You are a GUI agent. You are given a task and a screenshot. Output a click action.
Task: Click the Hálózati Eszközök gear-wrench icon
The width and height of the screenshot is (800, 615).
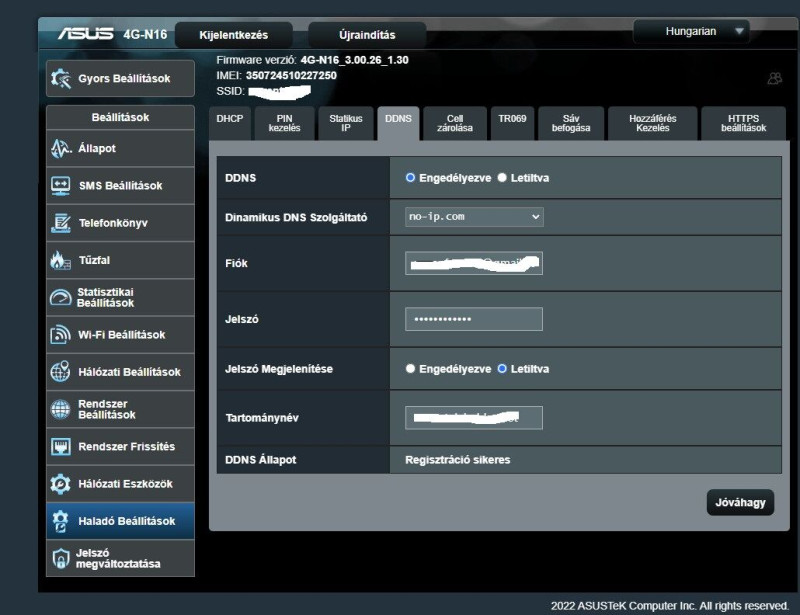[x=61, y=484]
